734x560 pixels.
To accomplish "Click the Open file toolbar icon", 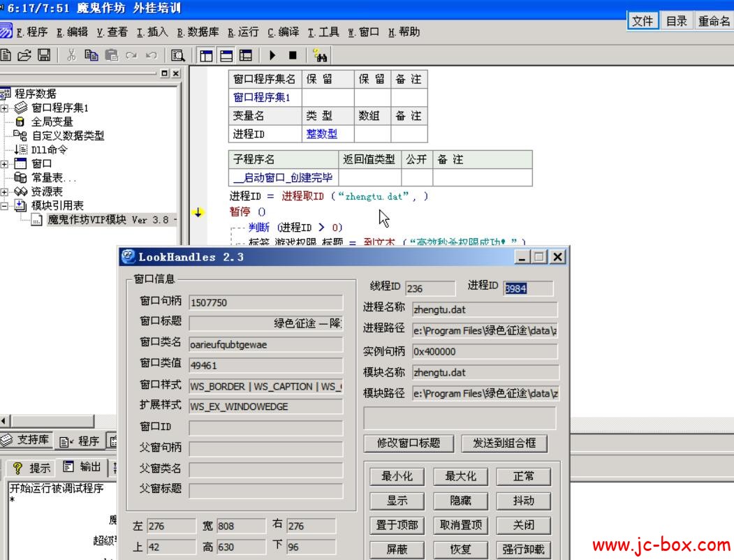I will (x=24, y=55).
